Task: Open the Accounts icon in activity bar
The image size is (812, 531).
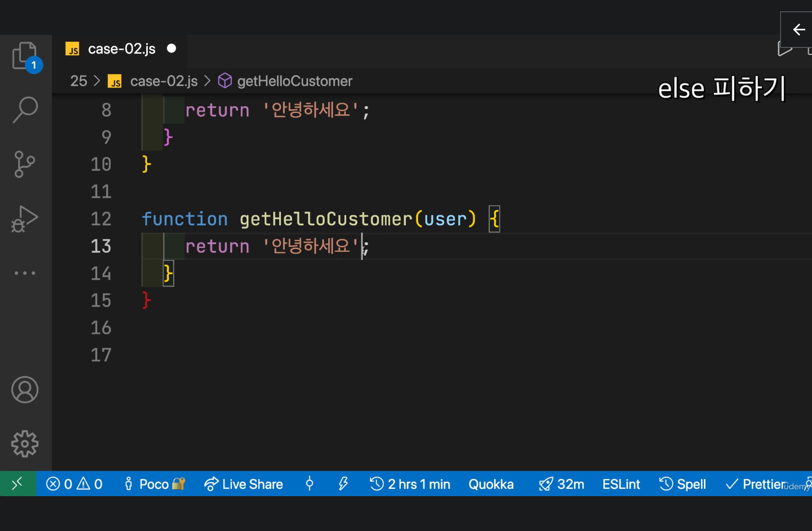Action: [x=25, y=390]
